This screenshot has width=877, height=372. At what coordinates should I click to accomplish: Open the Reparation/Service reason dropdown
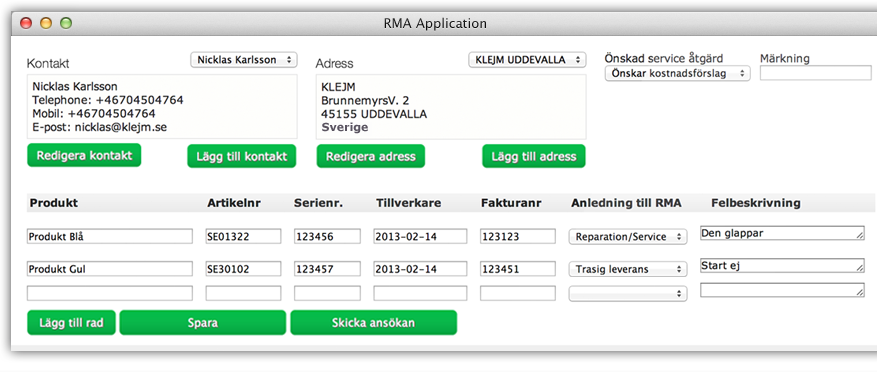tap(628, 237)
